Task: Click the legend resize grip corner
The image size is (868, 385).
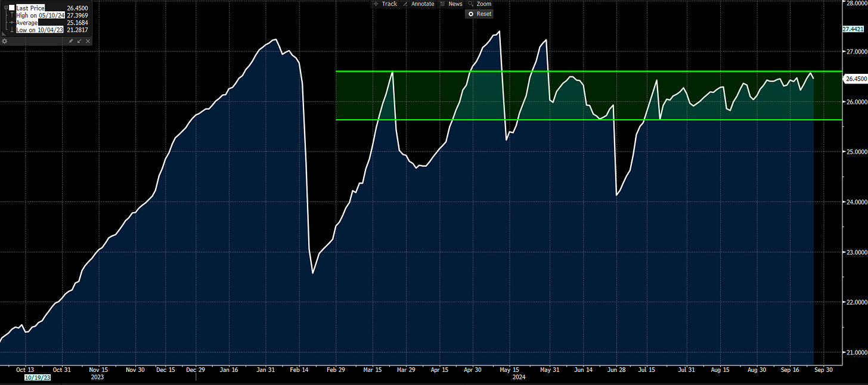Action: [x=4, y=34]
